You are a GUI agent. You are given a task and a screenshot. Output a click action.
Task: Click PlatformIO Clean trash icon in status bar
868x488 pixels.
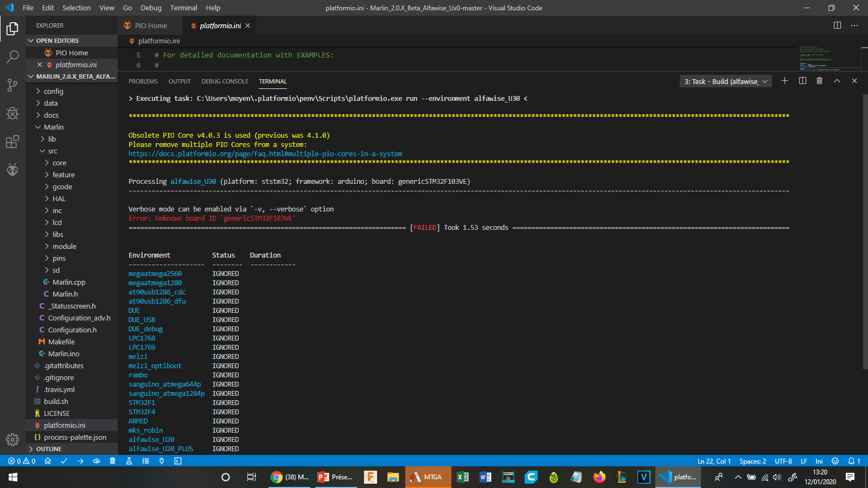point(113,461)
